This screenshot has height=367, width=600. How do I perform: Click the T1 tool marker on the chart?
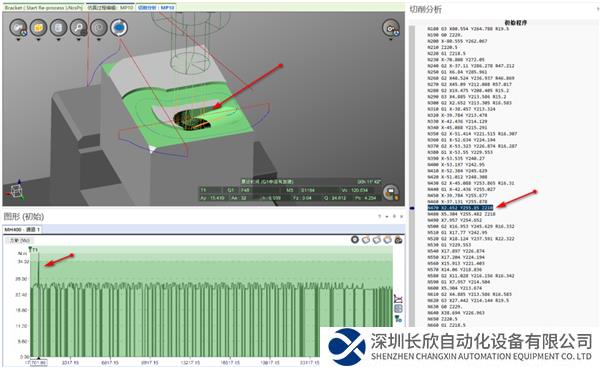tap(34, 250)
